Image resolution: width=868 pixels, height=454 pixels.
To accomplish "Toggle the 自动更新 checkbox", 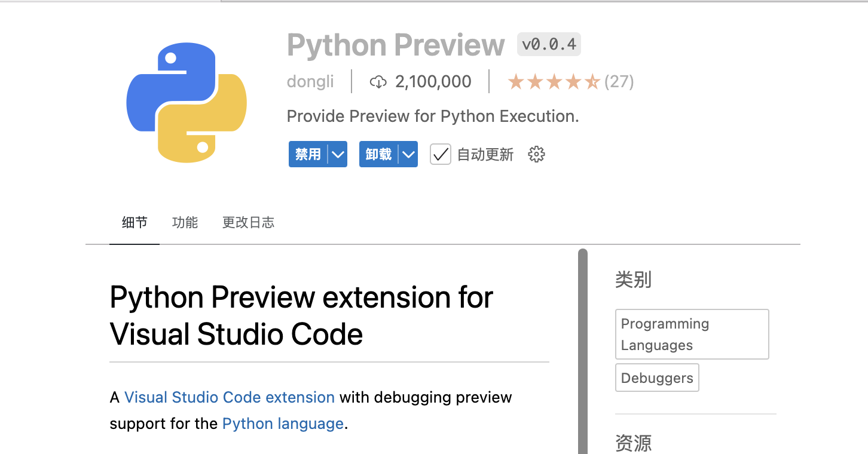I will [441, 155].
